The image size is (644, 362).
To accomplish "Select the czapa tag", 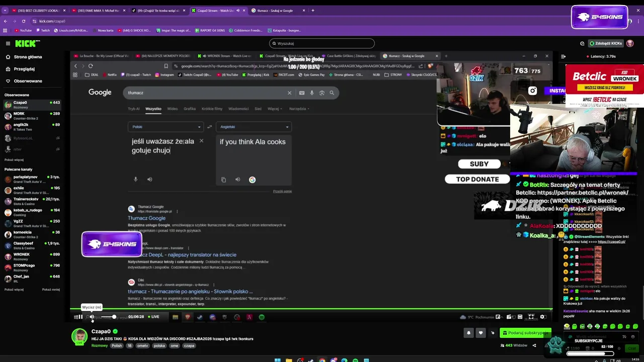I will click(x=189, y=345).
